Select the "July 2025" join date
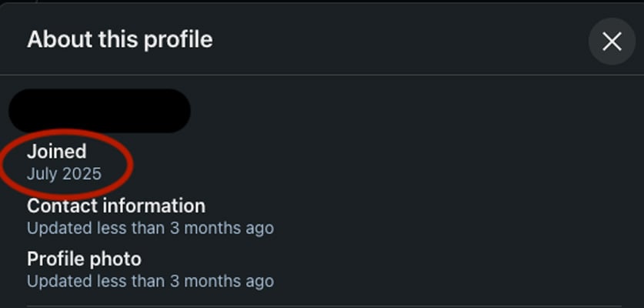Screen dimensions: 644x308 (x=64, y=174)
